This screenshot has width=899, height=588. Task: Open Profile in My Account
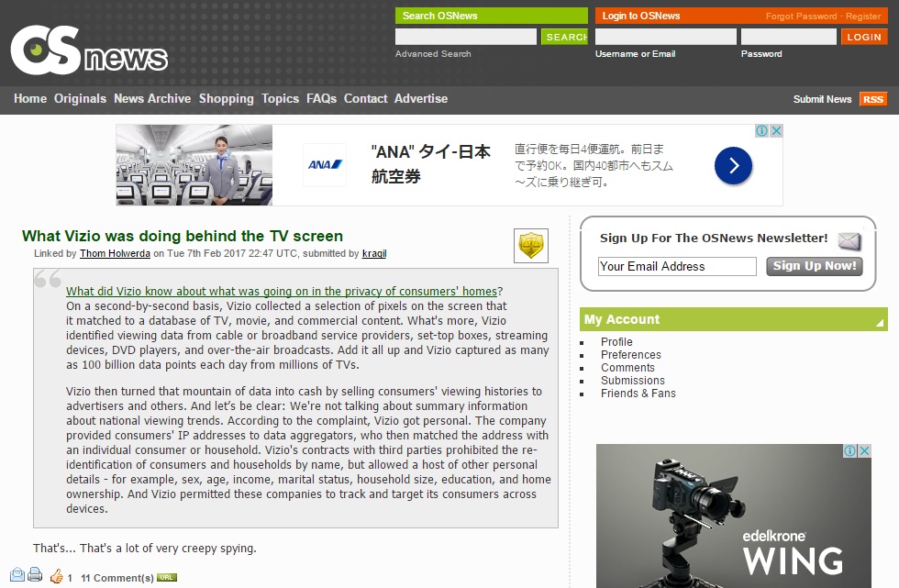[x=616, y=341]
